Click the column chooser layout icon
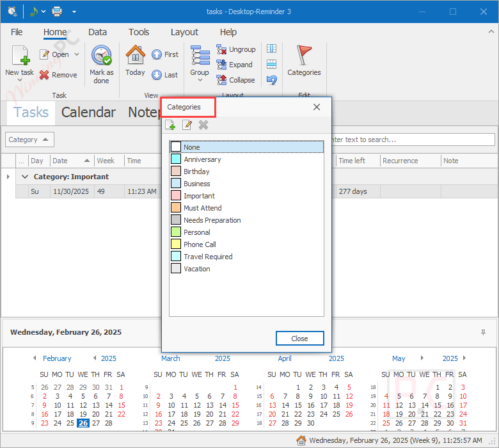This screenshot has width=499, height=448. pos(271,49)
